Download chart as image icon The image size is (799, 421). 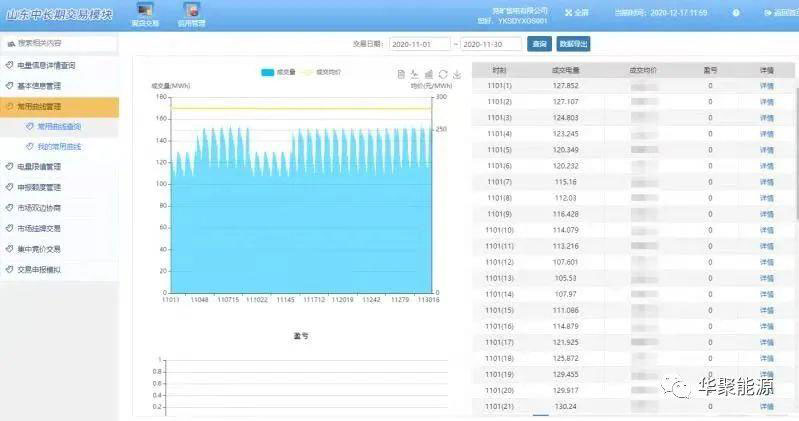click(456, 74)
